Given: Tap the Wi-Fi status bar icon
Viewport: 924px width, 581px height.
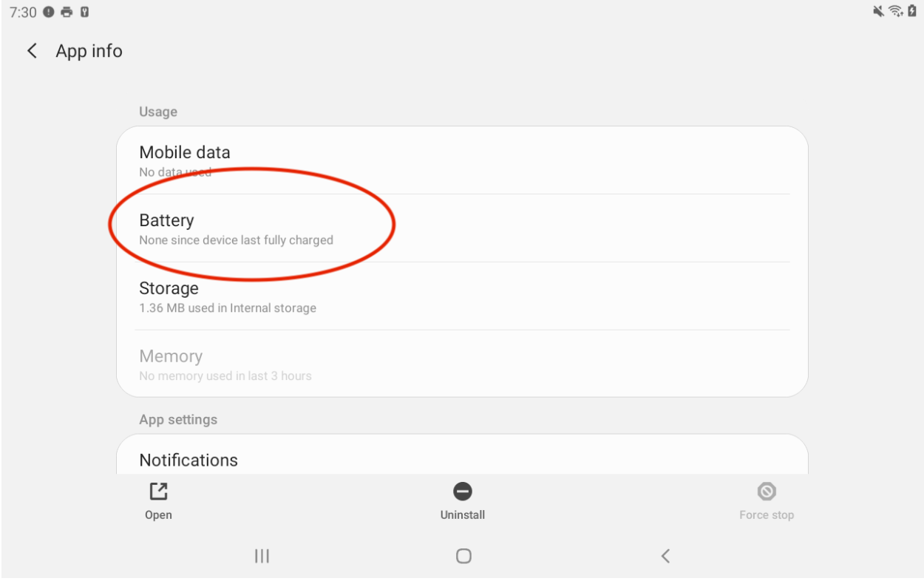Looking at the screenshot, I should click(x=897, y=12).
